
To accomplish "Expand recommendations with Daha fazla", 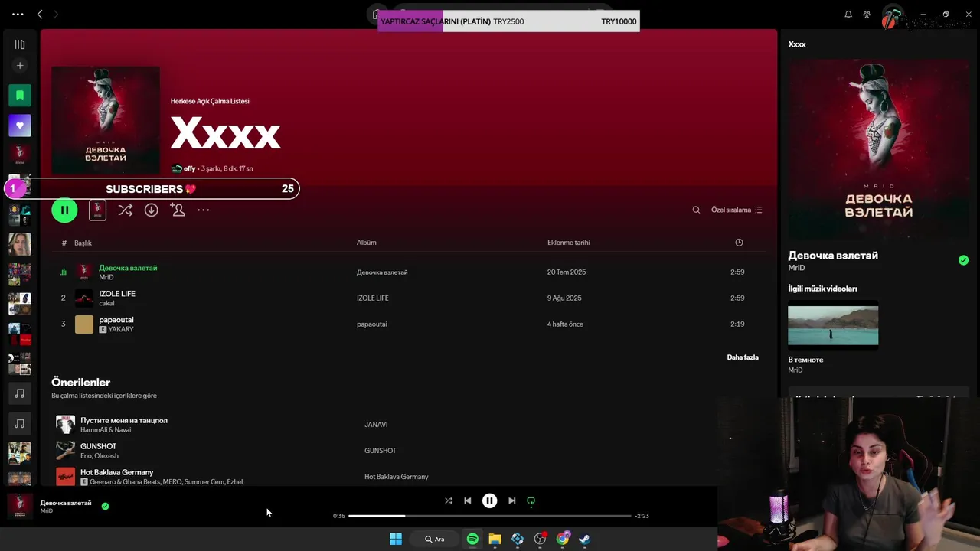I will click(743, 357).
